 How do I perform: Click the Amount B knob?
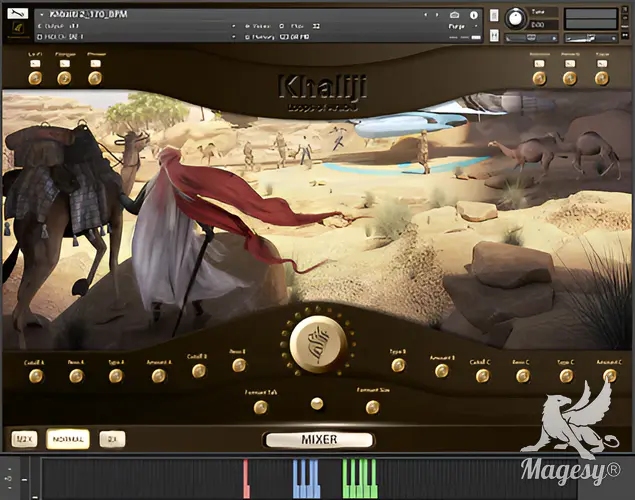click(x=441, y=371)
